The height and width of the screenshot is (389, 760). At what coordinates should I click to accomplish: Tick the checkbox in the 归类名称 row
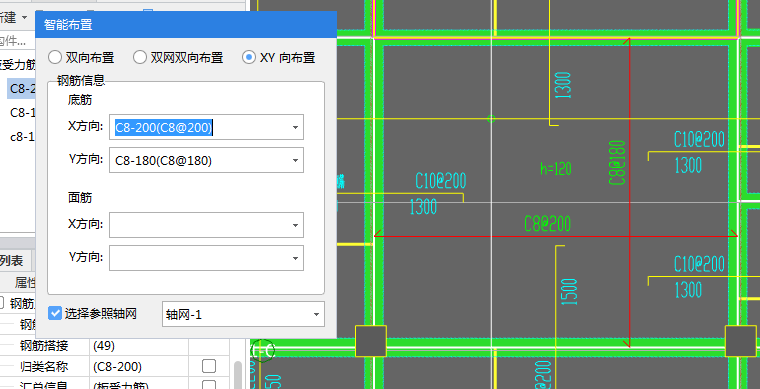click(209, 366)
